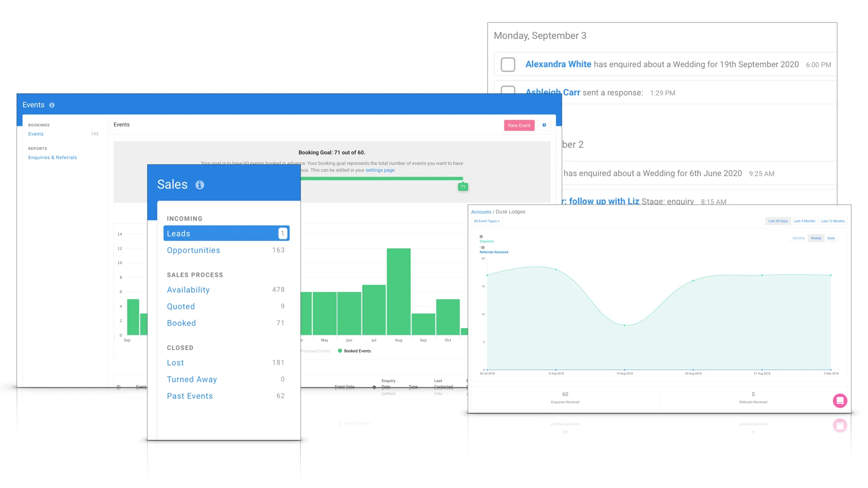The height and width of the screenshot is (488, 868).
Task: Click the 13 Aug 2018 enquiries data point
Action: click(x=624, y=325)
